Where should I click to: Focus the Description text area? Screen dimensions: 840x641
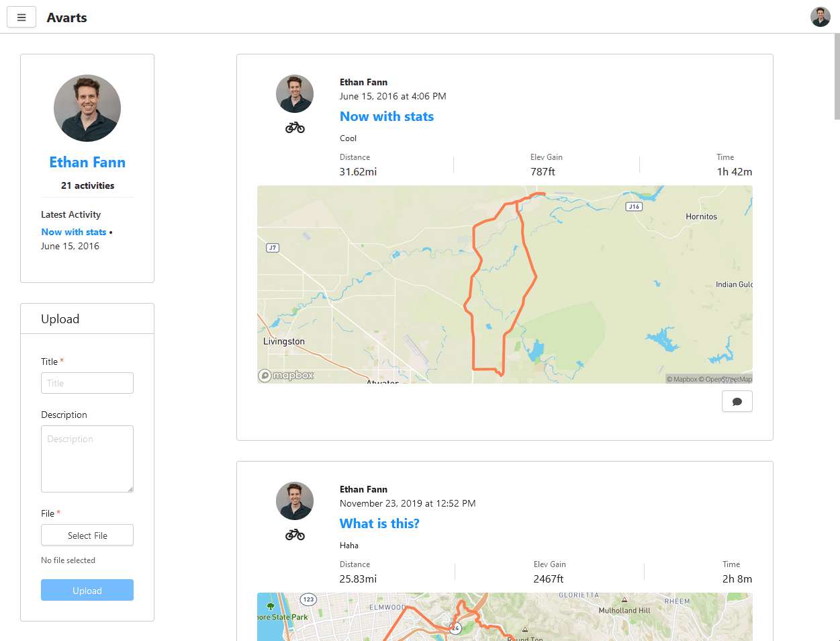87,459
